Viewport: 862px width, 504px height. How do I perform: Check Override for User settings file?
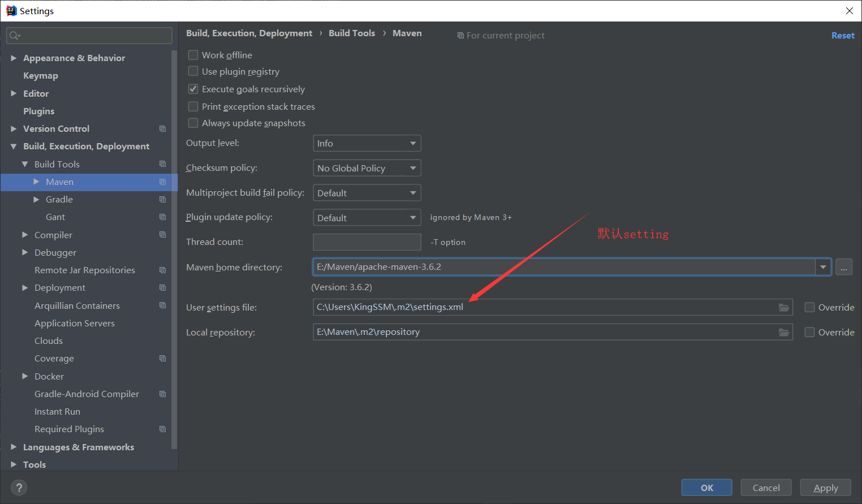pyautogui.click(x=810, y=307)
